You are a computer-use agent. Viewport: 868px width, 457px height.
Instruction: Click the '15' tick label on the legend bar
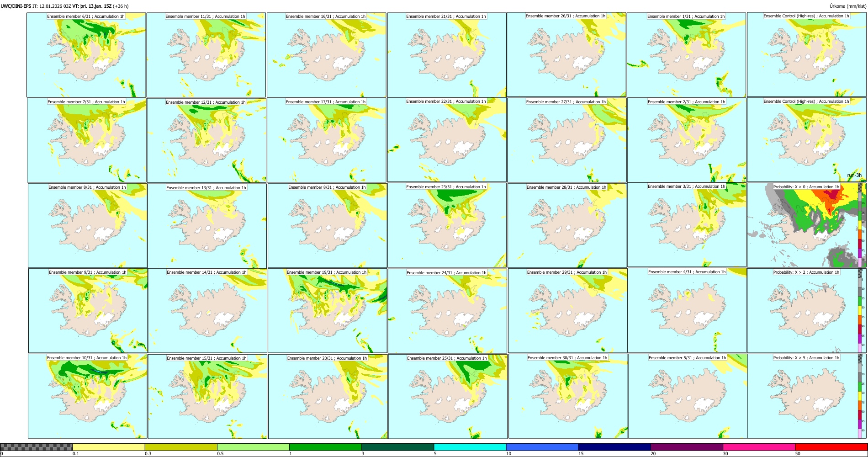click(x=581, y=454)
